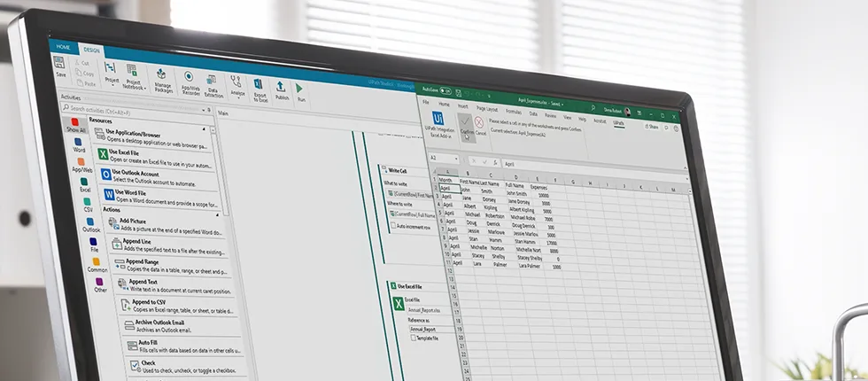Click Confirm in the Excel UiPath ribbon
The image size is (868, 381).
tap(467, 127)
